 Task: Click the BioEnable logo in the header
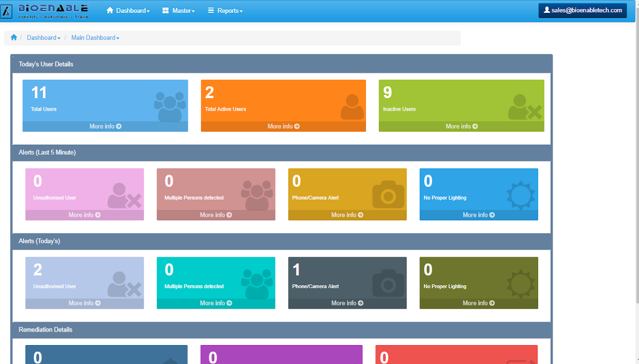pos(45,11)
